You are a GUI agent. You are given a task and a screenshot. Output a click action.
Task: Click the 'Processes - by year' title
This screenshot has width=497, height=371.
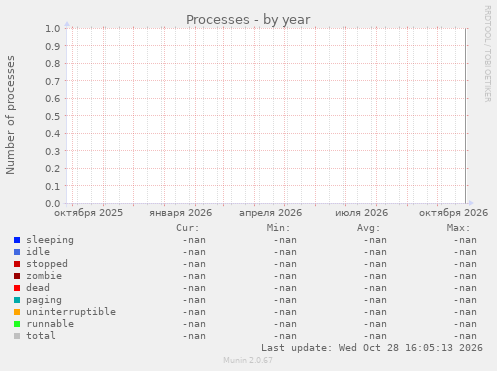248,20
